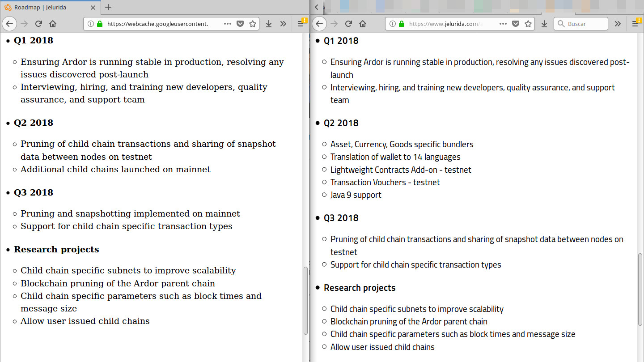Image resolution: width=644 pixels, height=362 pixels.
Task: Bookmark jelurida.com page with star icon
Action: (528, 24)
